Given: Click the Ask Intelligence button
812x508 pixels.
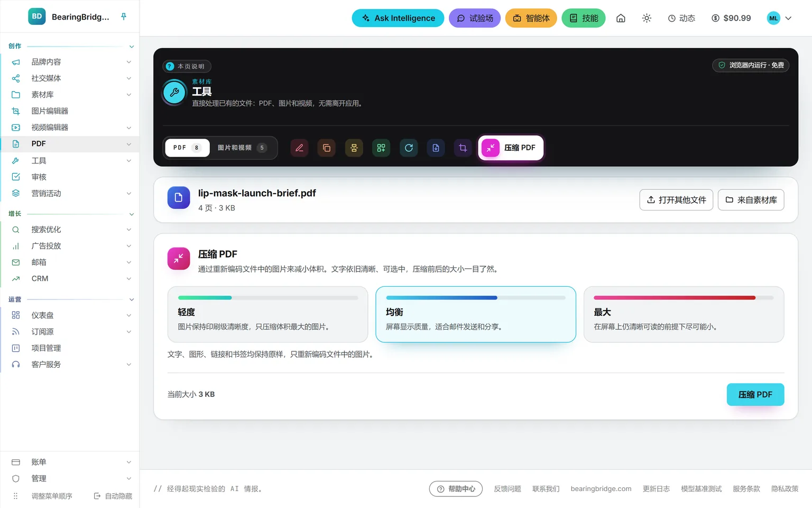Looking at the screenshot, I should click(x=398, y=18).
